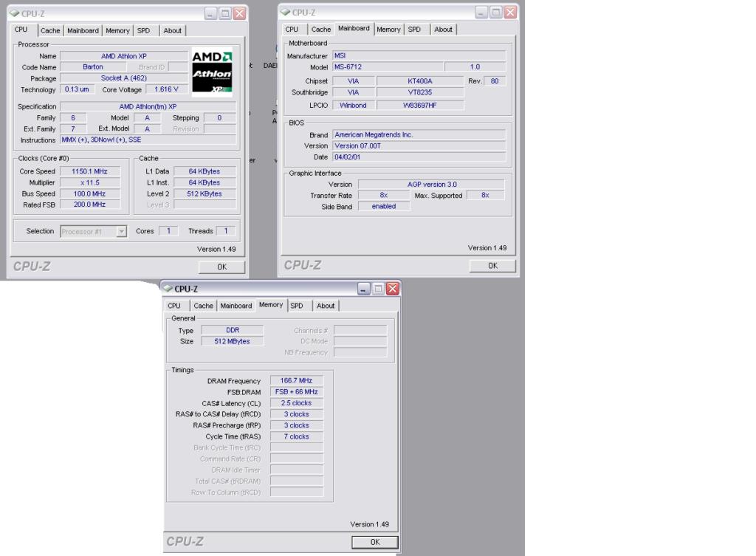Click the BIOS Date value 04/02/01
The image size is (756, 556).
pyautogui.click(x=419, y=157)
